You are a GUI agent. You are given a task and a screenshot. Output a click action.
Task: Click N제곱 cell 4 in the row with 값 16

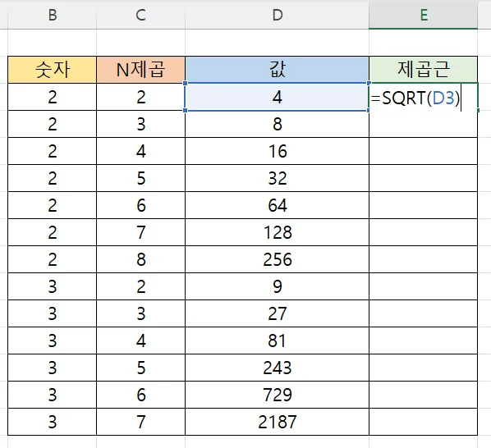coord(140,151)
